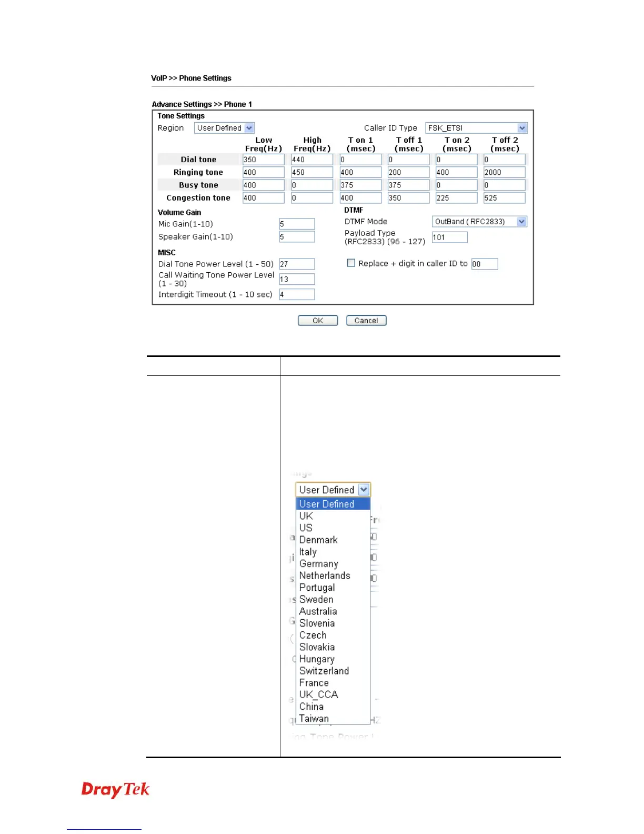Choose Portugal in the region list
Screen dimensions: 644x834
pyautogui.click(x=333, y=588)
